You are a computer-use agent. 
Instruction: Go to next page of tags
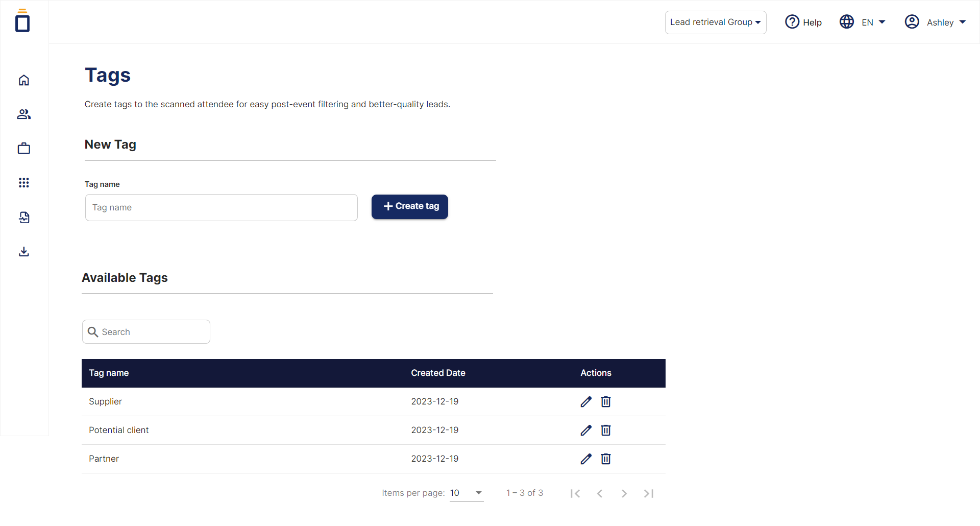[x=624, y=493]
